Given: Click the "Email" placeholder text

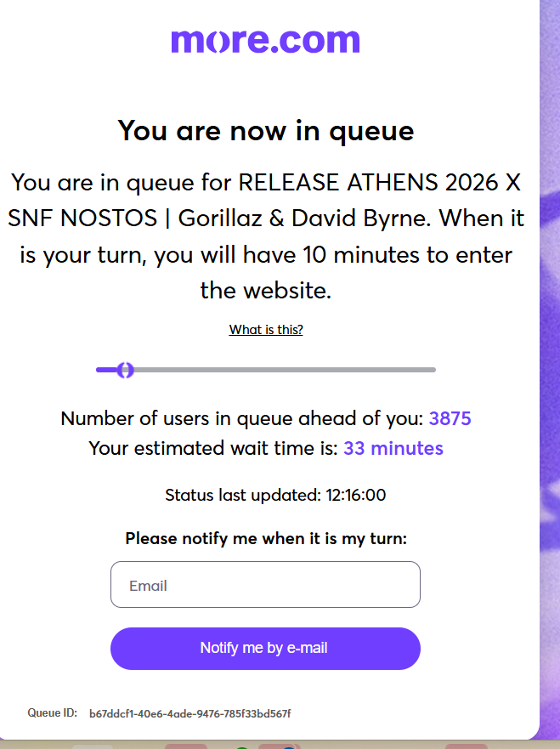Looking at the screenshot, I should click(x=148, y=586).
